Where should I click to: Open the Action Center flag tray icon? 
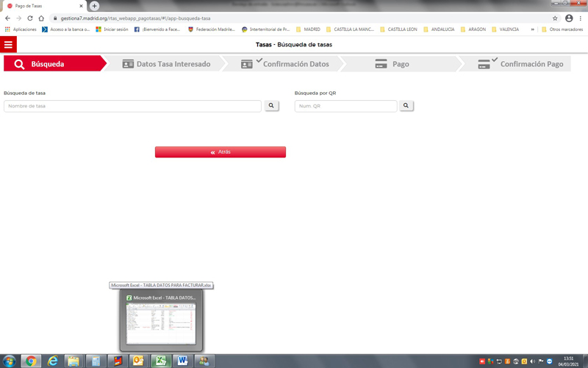click(x=541, y=361)
